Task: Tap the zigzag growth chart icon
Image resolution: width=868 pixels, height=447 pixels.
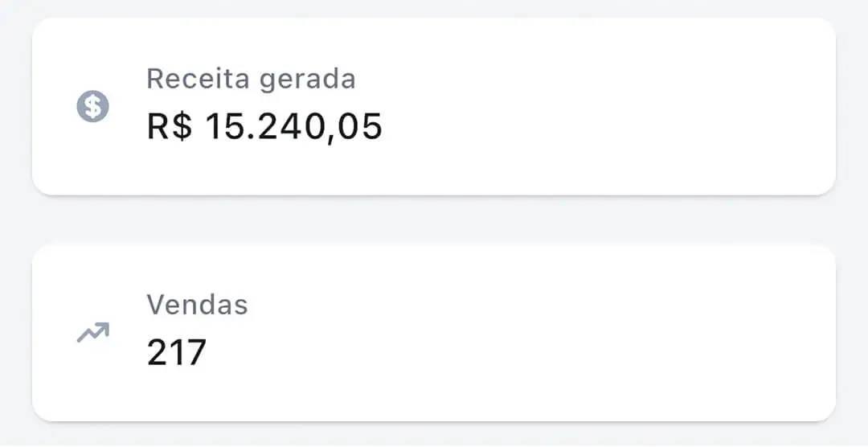Action: [92, 332]
